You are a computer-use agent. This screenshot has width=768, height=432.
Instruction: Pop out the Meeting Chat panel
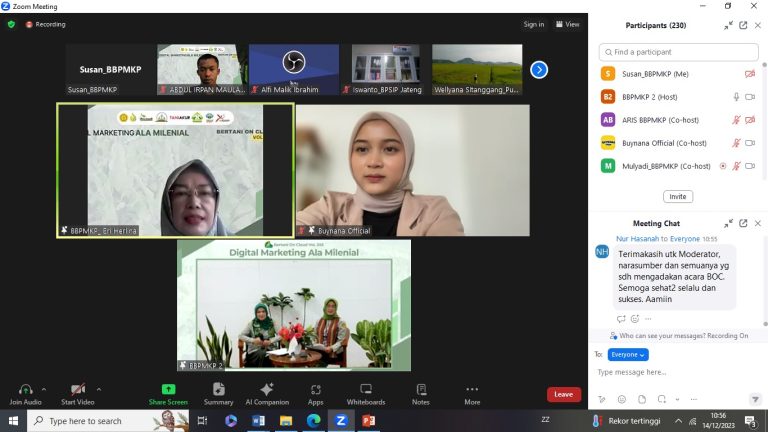[743, 223]
